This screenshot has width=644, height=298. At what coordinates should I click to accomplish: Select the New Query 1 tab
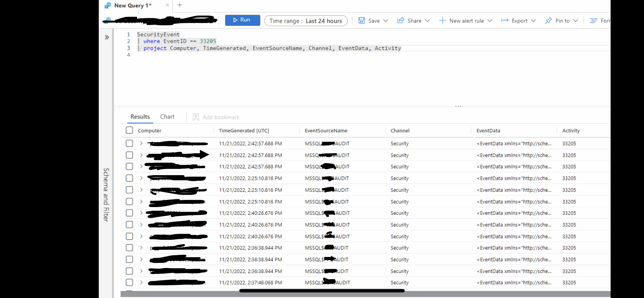click(x=136, y=6)
